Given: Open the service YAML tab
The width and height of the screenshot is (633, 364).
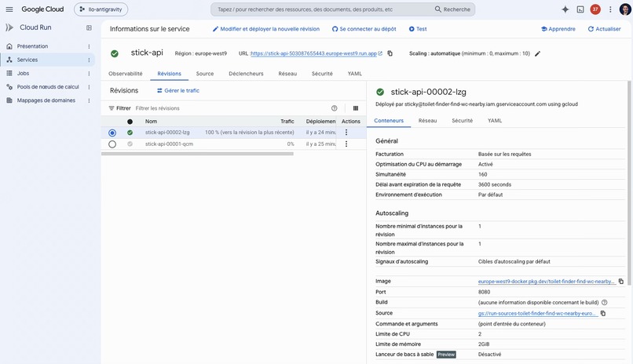Looking at the screenshot, I should 354,74.
